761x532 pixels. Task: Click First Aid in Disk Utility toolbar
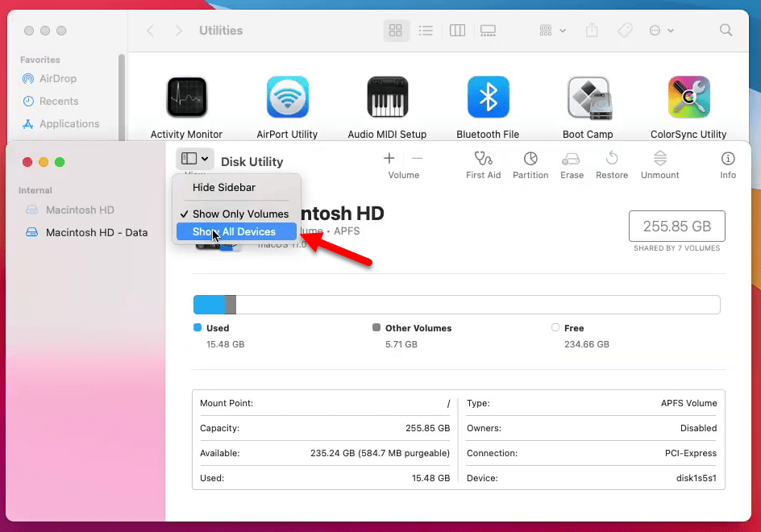pos(483,165)
